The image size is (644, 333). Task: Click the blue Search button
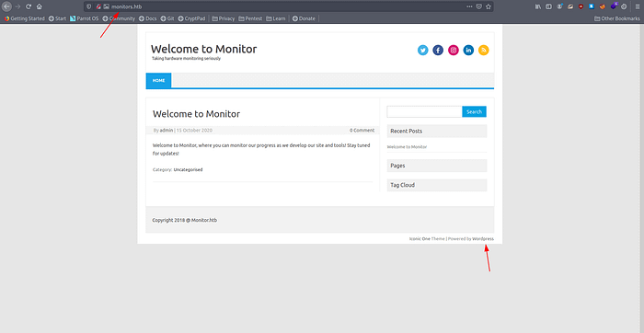coord(474,111)
